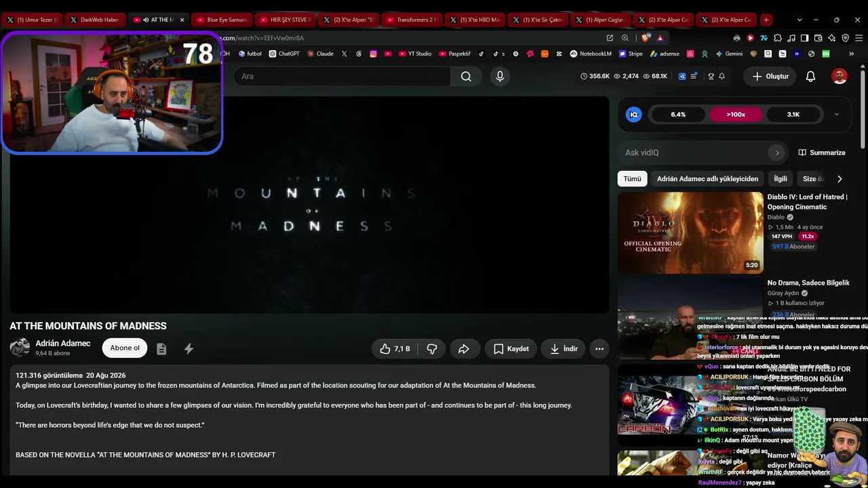Switch to the Transformers 2 tab

click(x=410, y=20)
